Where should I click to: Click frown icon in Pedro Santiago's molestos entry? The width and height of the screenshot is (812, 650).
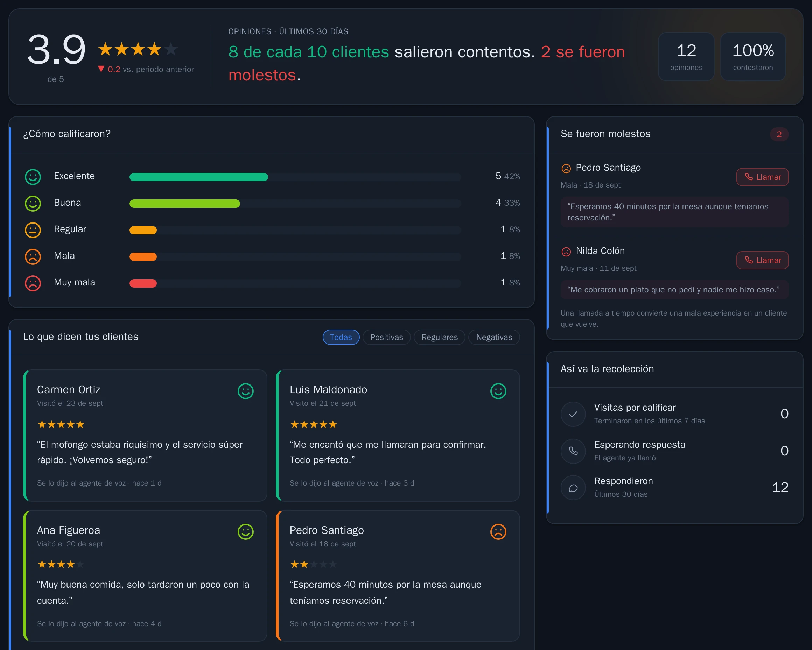(x=566, y=168)
